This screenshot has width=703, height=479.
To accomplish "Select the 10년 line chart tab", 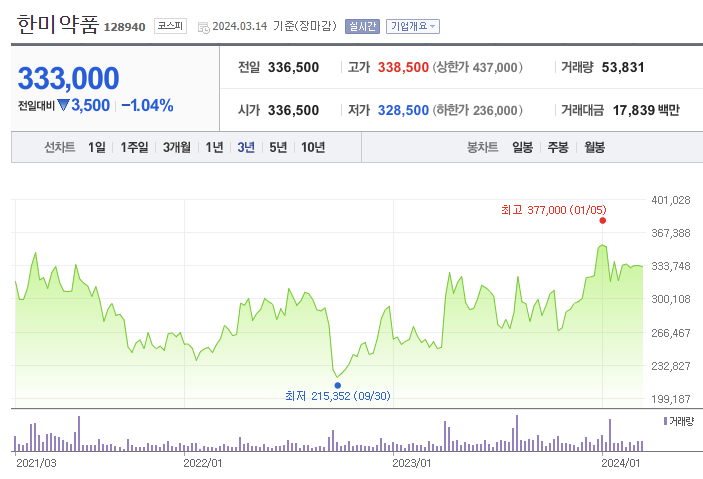I will [x=313, y=147].
